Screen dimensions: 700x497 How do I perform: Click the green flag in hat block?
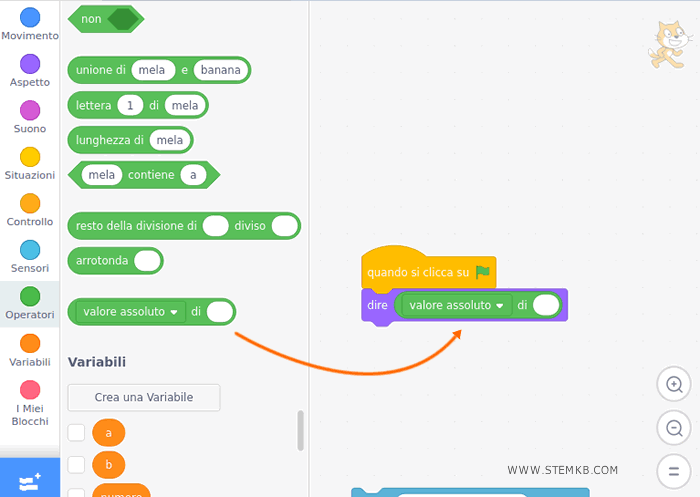(x=483, y=271)
